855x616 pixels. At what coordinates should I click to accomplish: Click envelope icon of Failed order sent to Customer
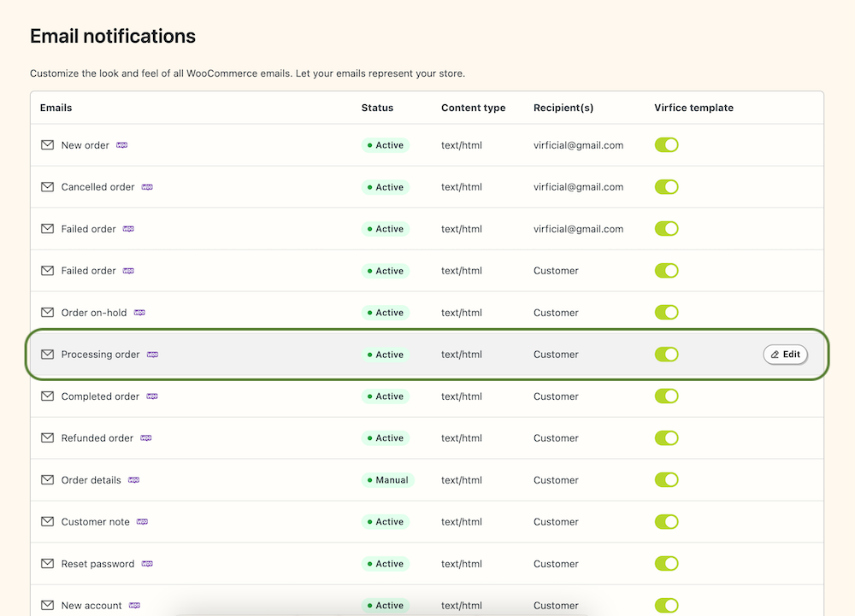coord(47,271)
